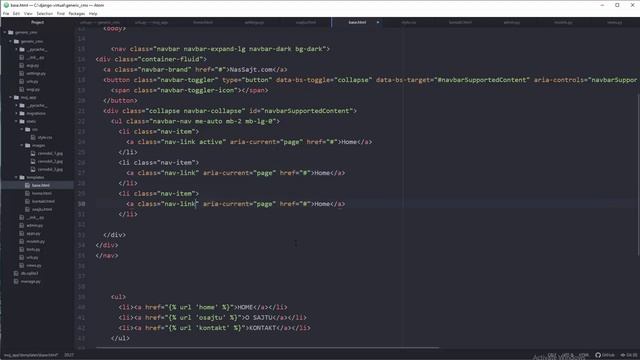Collapse the images folder chevron
Image resolution: width=640 pixels, height=360 pixels.
tap(22, 145)
